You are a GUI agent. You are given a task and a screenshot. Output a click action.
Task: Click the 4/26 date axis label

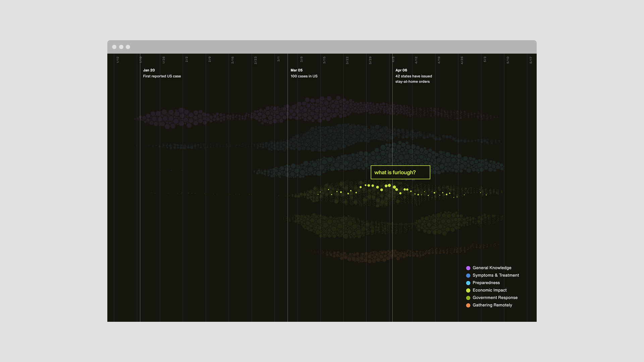(462, 60)
